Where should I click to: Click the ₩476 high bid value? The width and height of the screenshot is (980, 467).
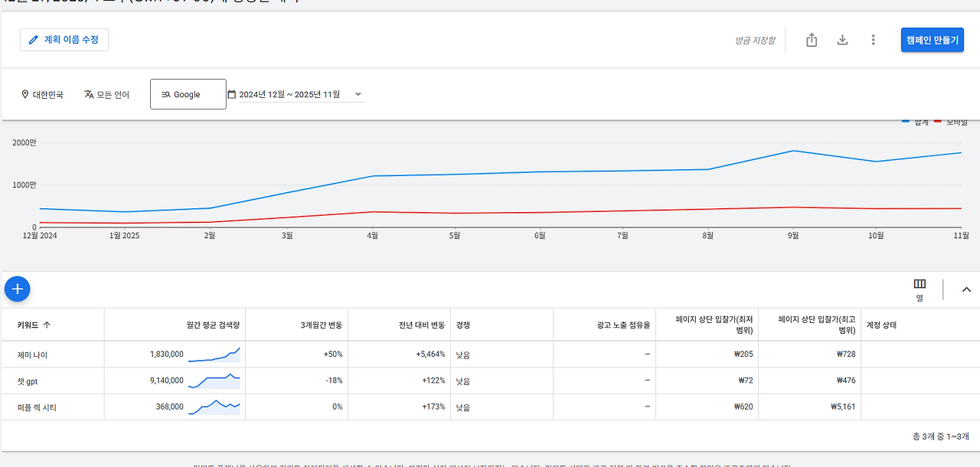tap(846, 380)
